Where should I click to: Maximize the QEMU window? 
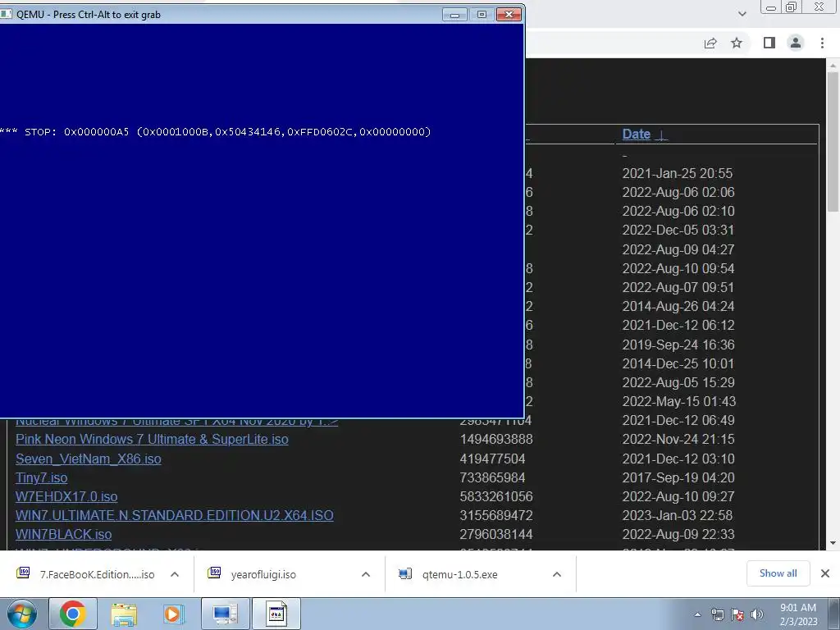[482, 15]
